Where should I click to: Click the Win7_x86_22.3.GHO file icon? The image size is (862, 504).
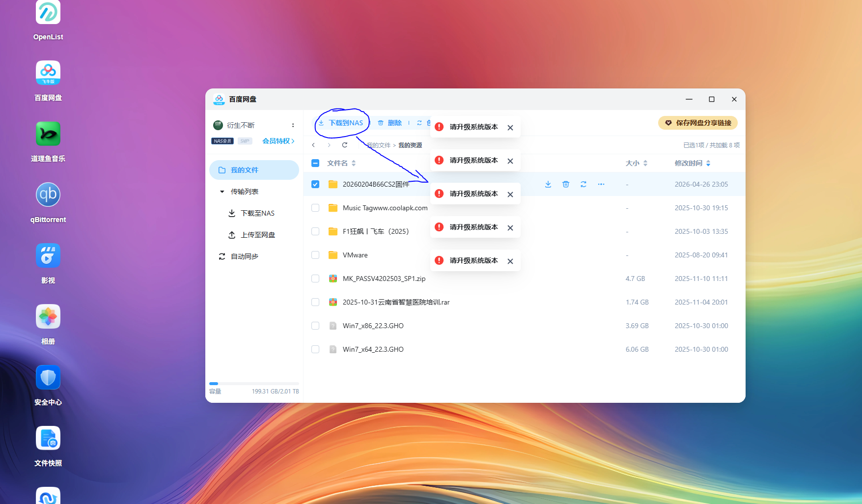pyautogui.click(x=333, y=326)
